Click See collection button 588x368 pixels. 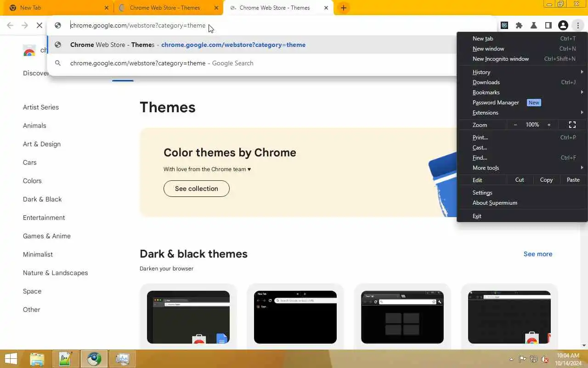click(197, 189)
